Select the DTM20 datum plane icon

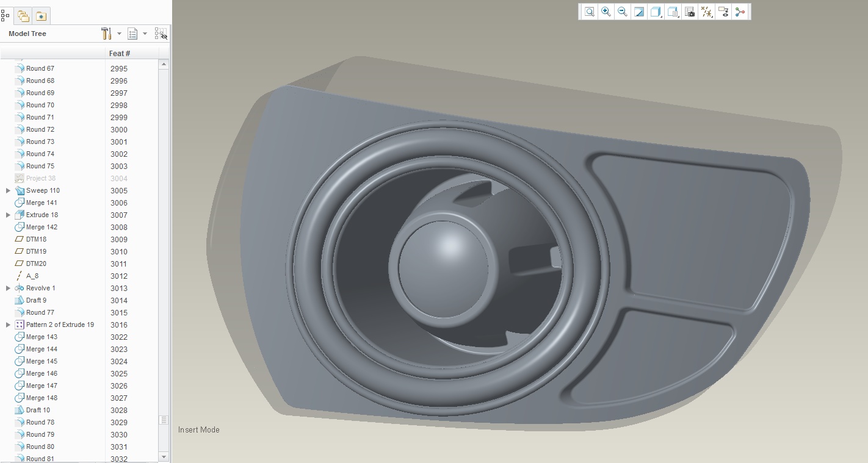(19, 264)
